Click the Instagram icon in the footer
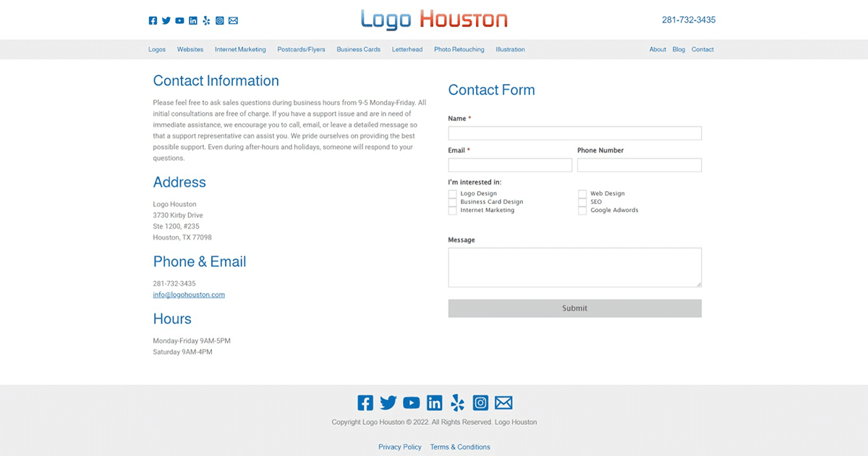The width and height of the screenshot is (868, 456). coord(480,402)
